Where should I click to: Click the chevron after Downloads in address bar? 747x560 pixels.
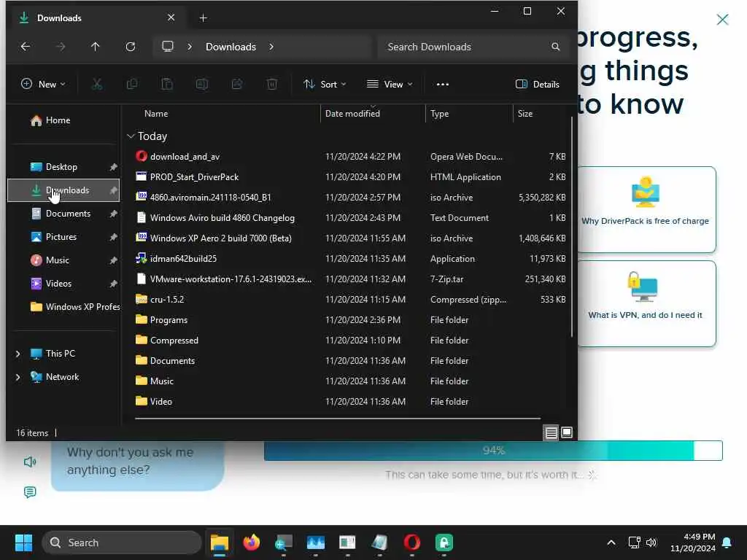click(x=271, y=47)
